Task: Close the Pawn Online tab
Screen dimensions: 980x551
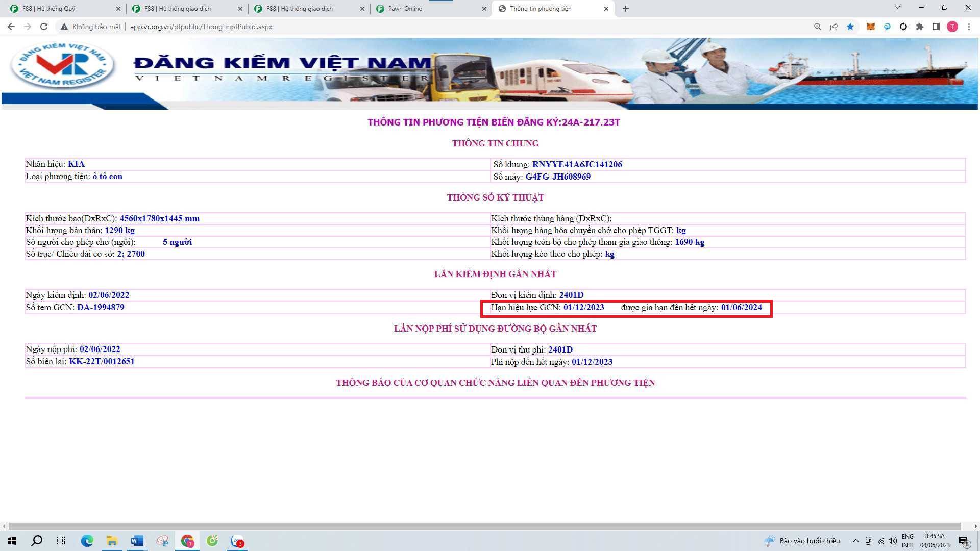Action: click(x=484, y=9)
